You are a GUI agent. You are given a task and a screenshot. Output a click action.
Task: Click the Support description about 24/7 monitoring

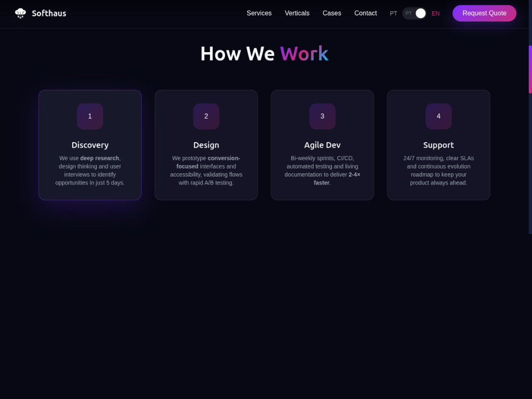(438, 170)
